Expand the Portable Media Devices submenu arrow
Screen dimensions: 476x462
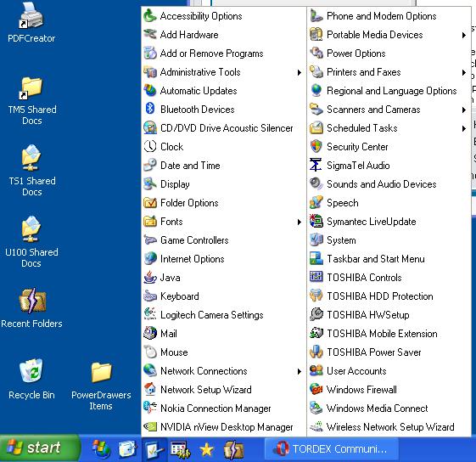coord(464,35)
